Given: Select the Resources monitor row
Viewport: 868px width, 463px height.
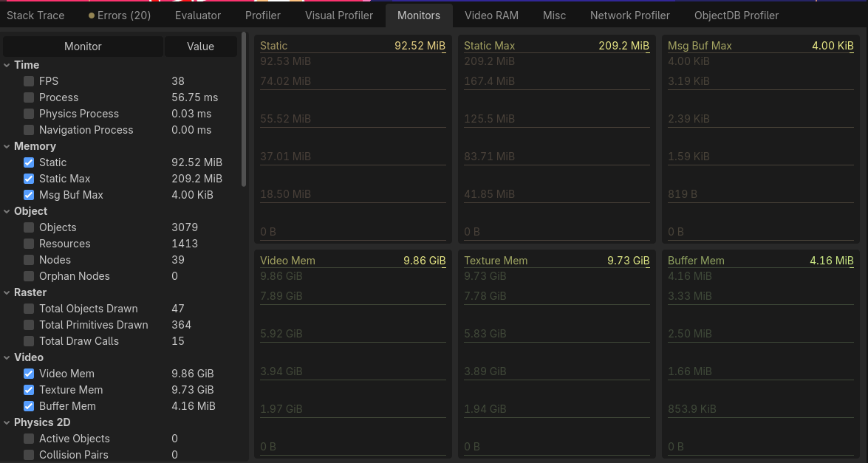Looking at the screenshot, I should (65, 244).
